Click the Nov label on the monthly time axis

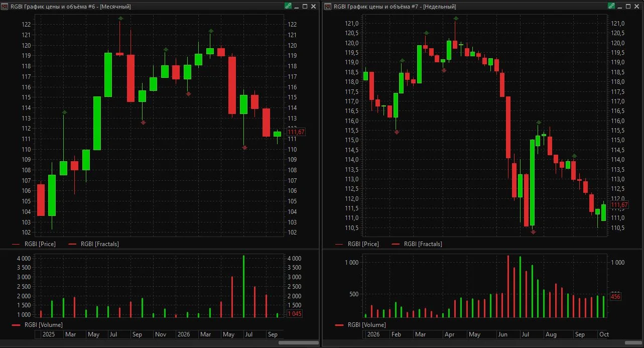pyautogui.click(x=160, y=334)
